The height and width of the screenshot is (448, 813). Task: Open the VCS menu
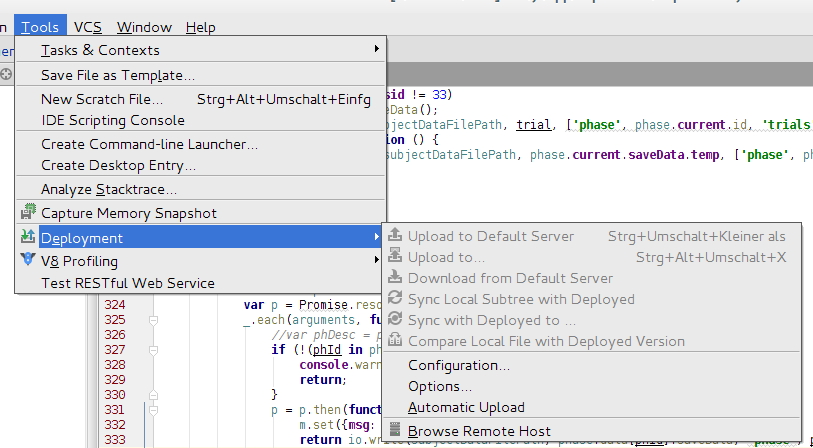(x=88, y=27)
